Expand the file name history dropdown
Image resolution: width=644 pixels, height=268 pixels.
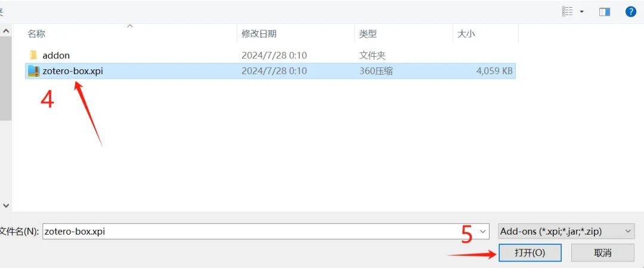(482, 232)
